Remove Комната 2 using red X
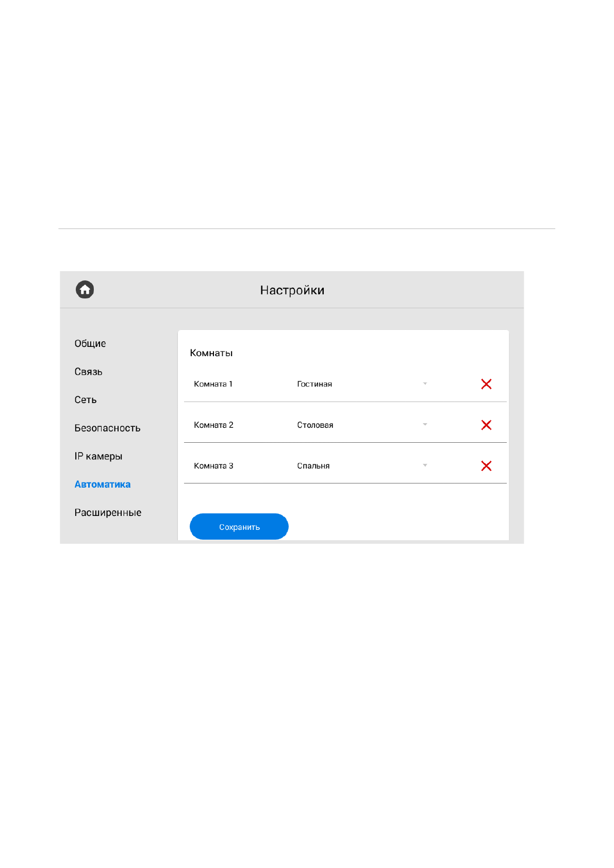614x868 pixels. click(x=486, y=425)
